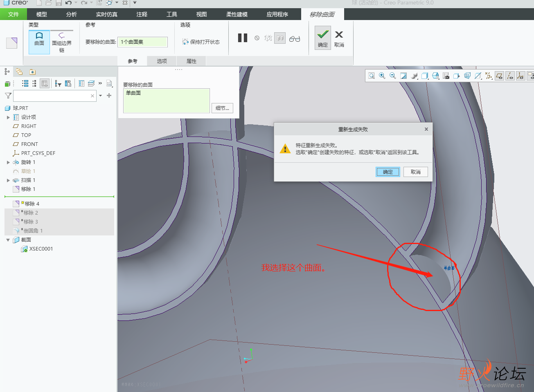Viewport: 534px width, 392px height.
Task: Click the 单曲面 entry in the collector list
Action: click(133, 93)
